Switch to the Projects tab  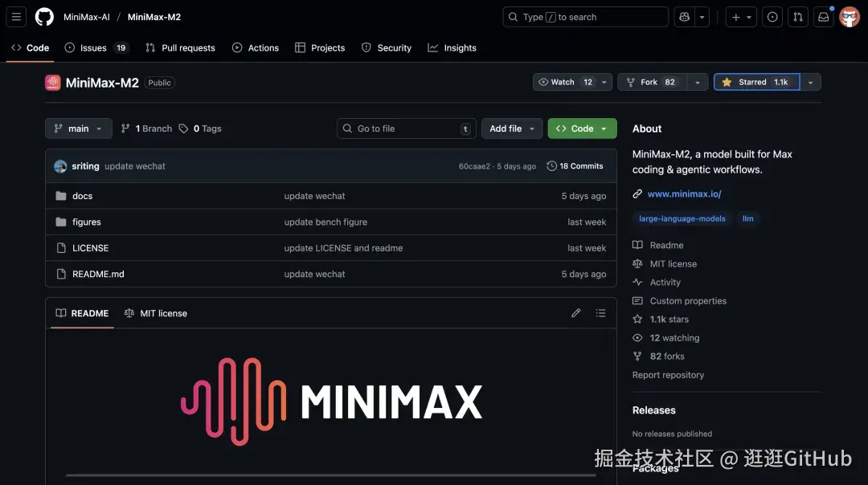click(320, 47)
